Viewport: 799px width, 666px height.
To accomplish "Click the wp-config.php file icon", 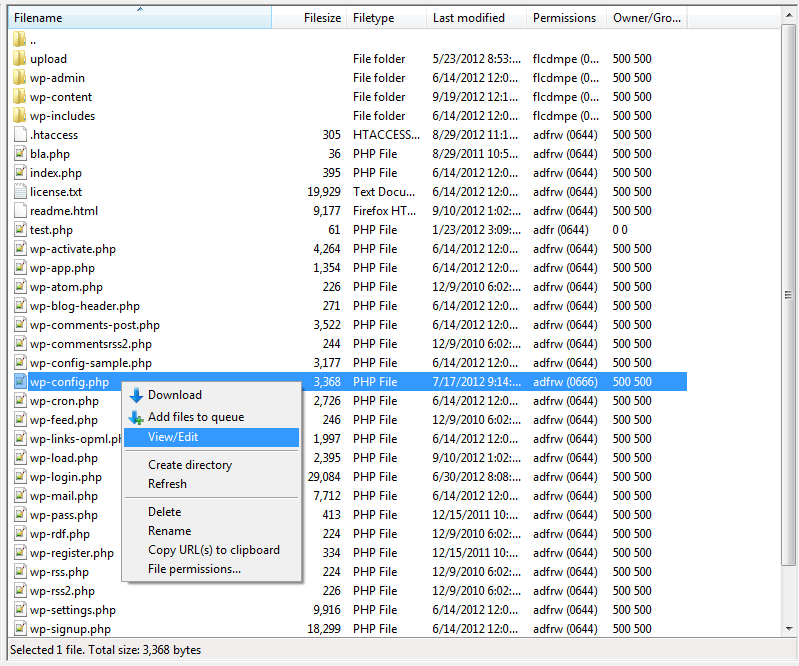I will pyautogui.click(x=20, y=382).
